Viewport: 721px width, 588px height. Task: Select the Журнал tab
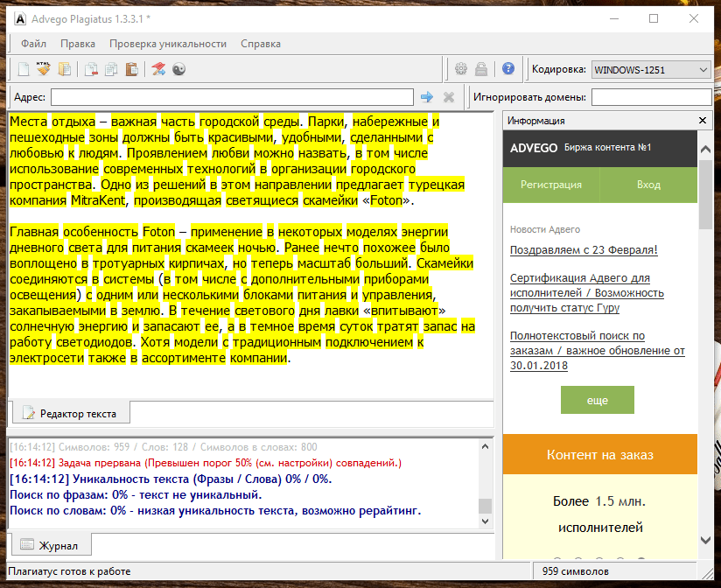[51, 546]
